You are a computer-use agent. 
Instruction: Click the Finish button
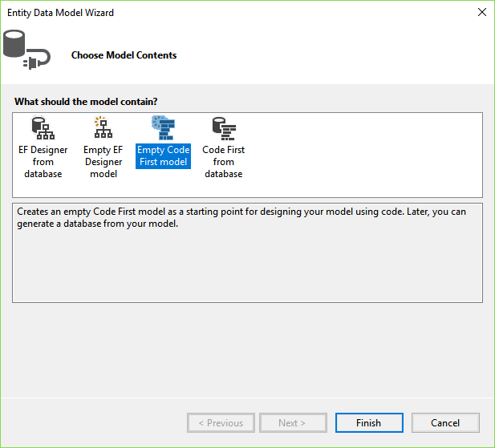(369, 423)
